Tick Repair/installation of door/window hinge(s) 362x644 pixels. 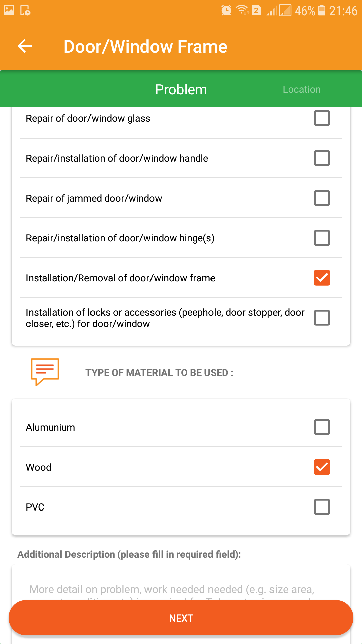click(x=322, y=238)
